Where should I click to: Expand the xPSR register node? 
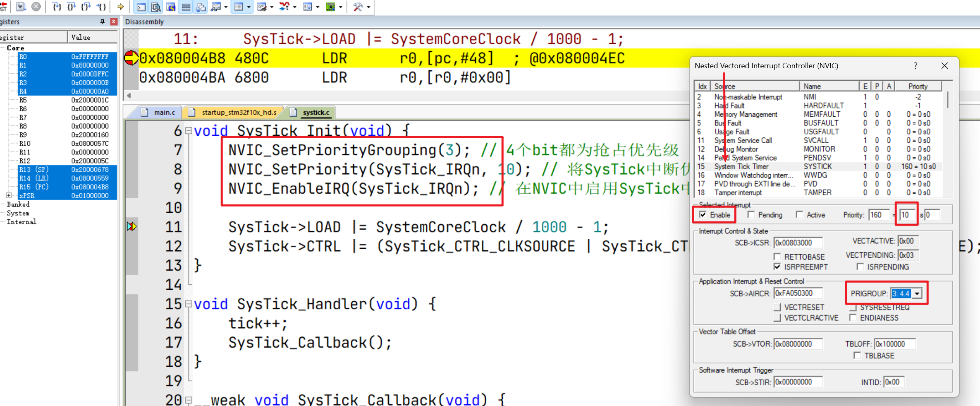click(9, 195)
